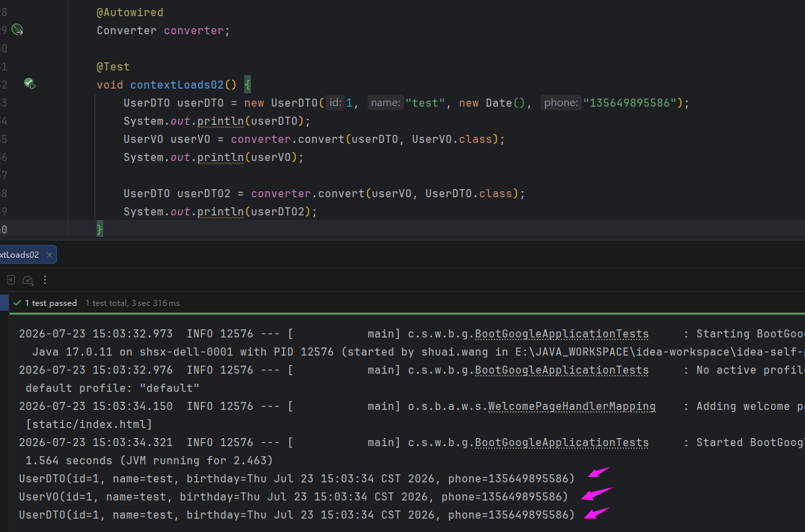Click the autowired bean navigation gutter icon
Image resolution: width=805 pixels, height=532 pixels.
[x=17, y=30]
